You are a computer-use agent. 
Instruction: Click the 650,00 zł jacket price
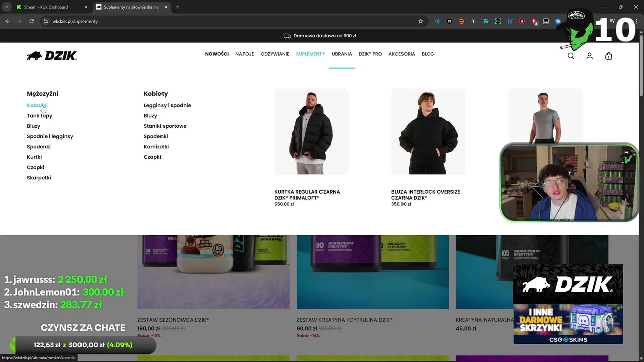pos(284,204)
